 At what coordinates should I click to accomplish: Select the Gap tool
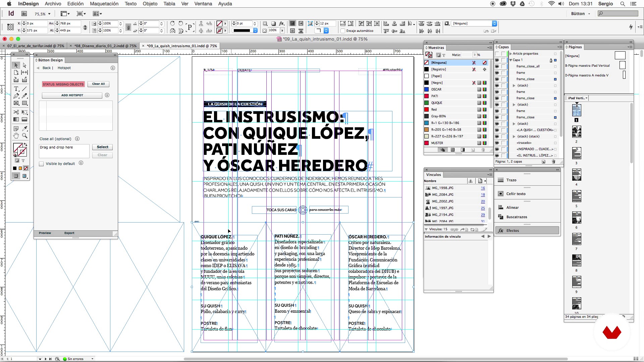pyautogui.click(x=24, y=72)
